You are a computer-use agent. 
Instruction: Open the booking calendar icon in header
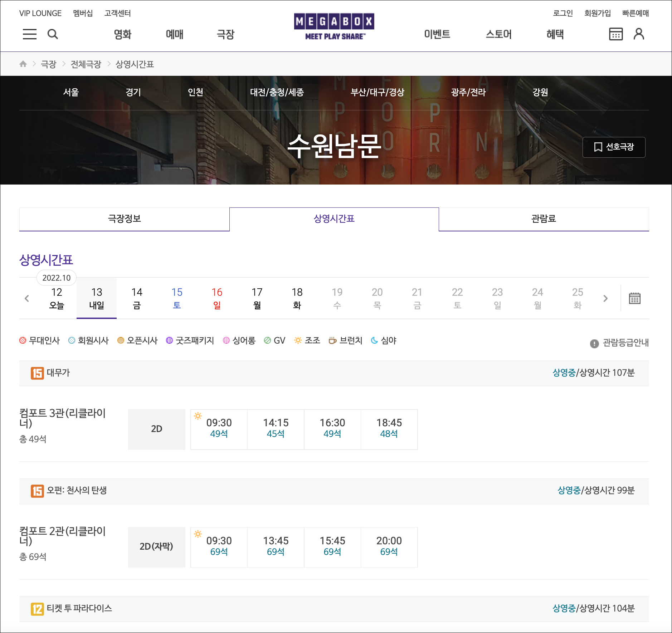616,34
